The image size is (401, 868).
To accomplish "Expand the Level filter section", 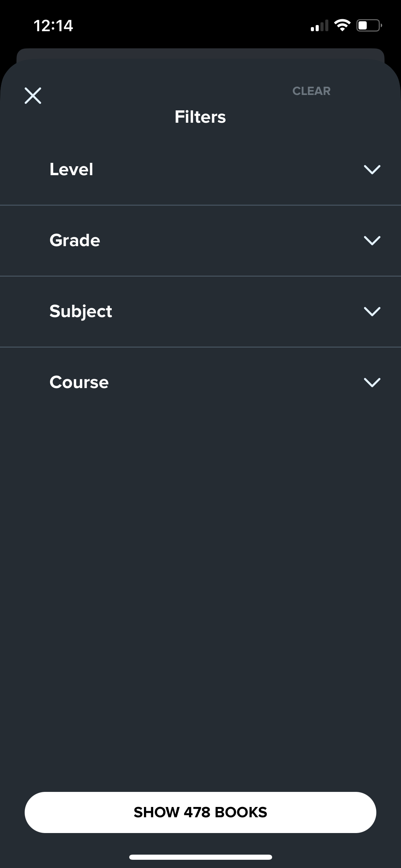I will 200,169.
